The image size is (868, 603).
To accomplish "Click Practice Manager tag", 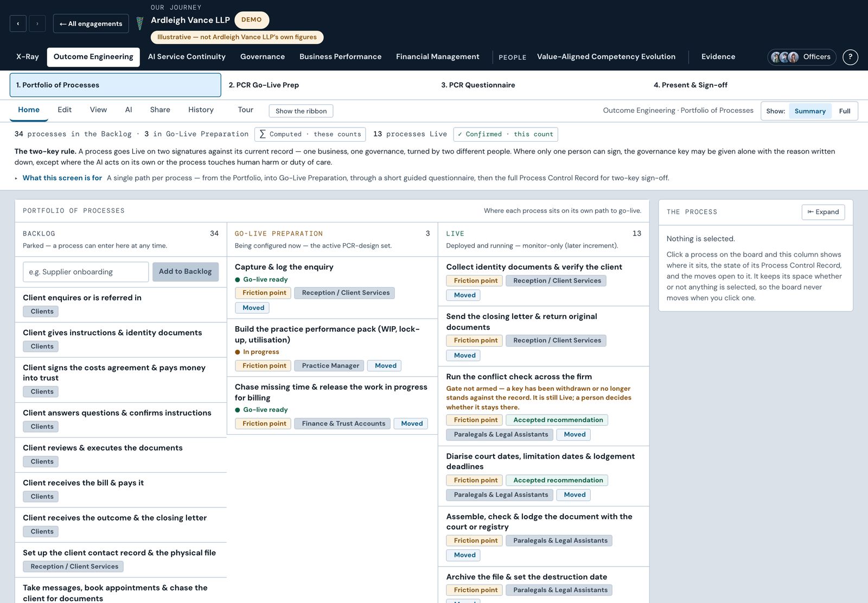I will point(330,366).
